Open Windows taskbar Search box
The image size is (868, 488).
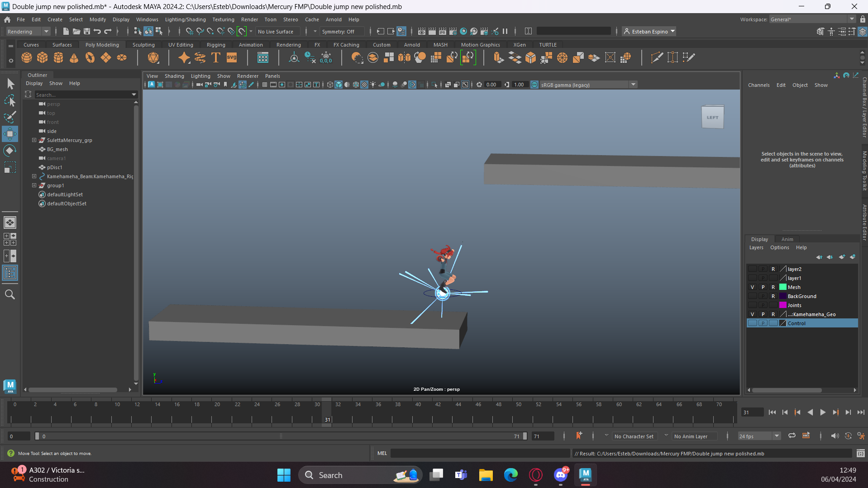coord(360,475)
